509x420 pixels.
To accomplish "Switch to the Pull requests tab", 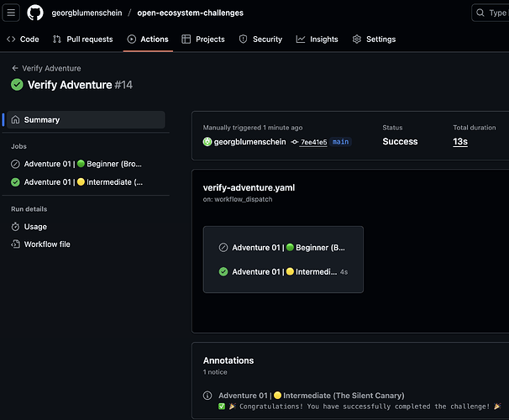I will click(x=83, y=39).
